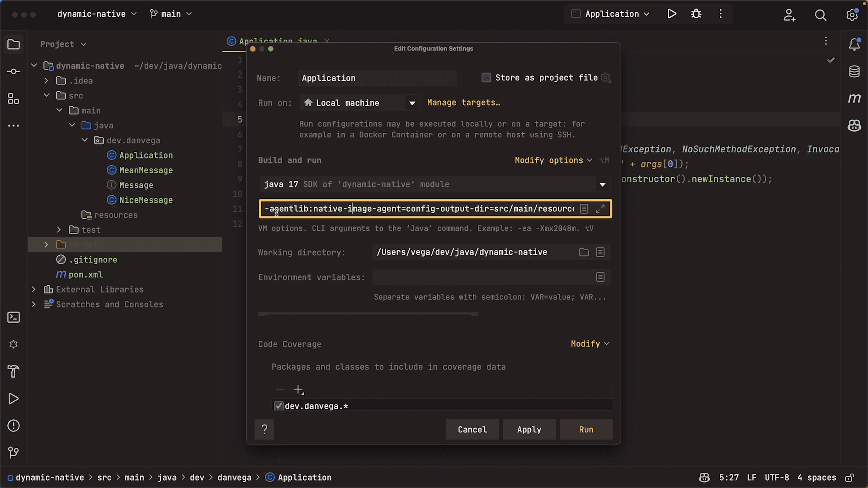Viewport: 868px width, 488px height.
Task: Uncheck the dev.danvega.* coverage entry
Action: [278, 406]
